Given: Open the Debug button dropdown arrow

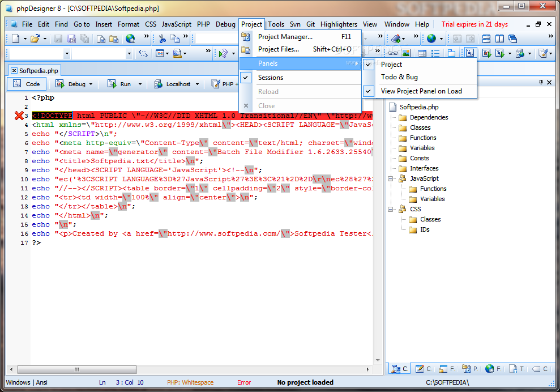Looking at the screenshot, I should coord(91,84).
